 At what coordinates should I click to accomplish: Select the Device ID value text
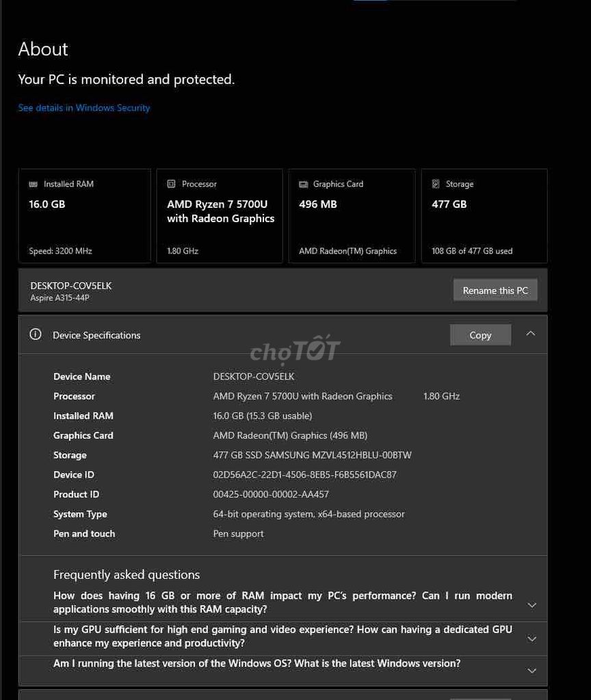[304, 475]
